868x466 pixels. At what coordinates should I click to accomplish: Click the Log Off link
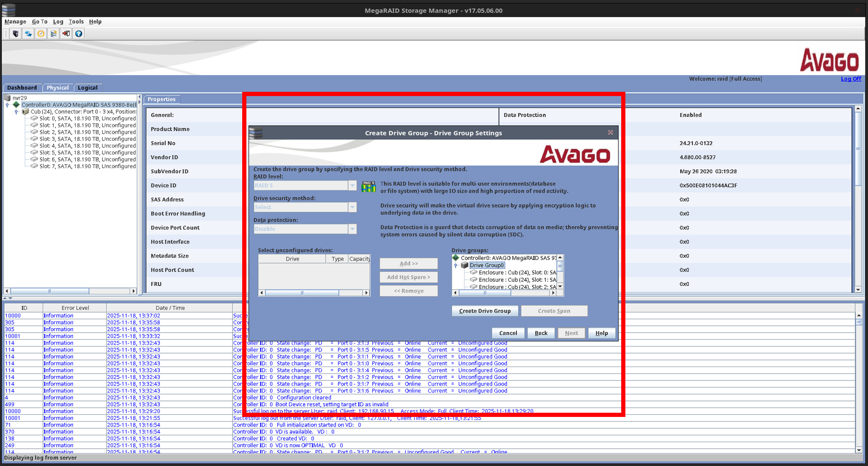pyautogui.click(x=850, y=79)
